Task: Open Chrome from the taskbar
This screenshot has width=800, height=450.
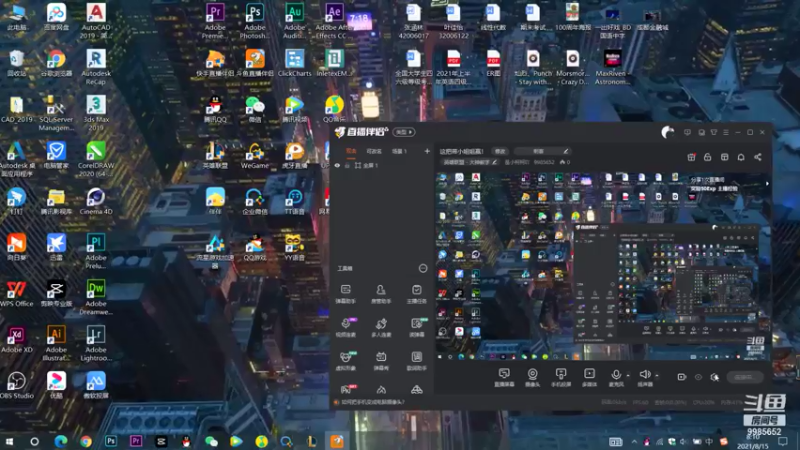Action: [86, 441]
